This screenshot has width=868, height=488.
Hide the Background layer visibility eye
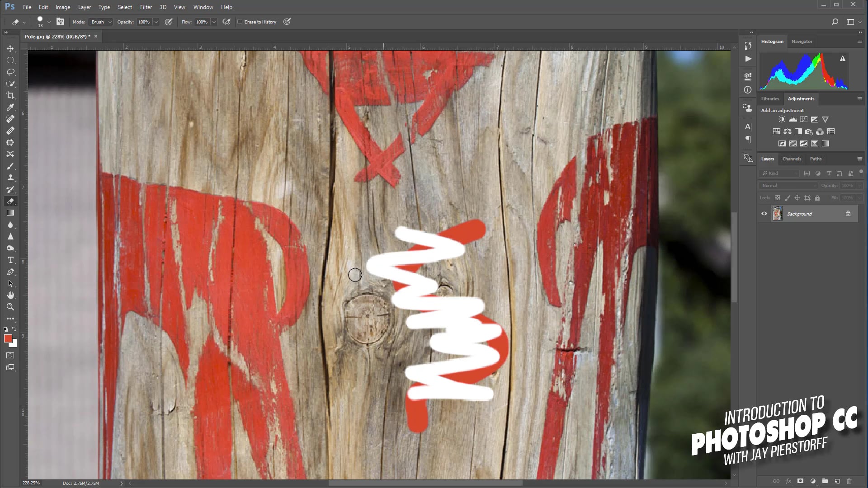pyautogui.click(x=764, y=214)
